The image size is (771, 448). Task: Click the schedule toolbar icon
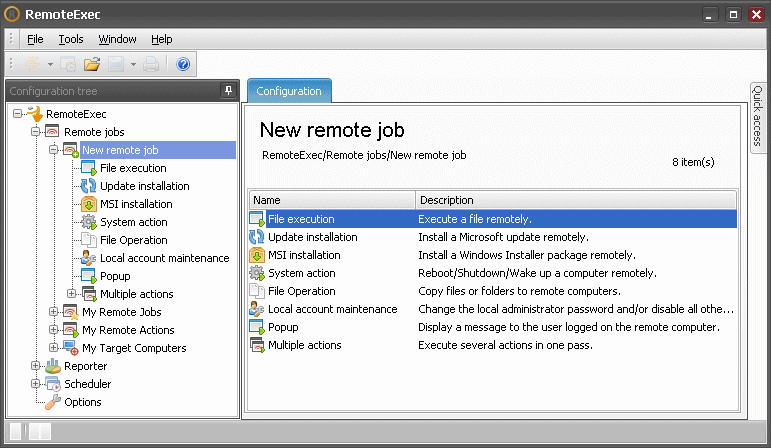(x=68, y=64)
